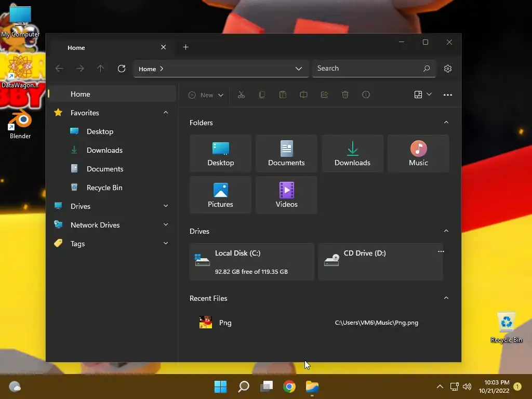The width and height of the screenshot is (532, 399).
Task: Click the Copy icon in toolbar
Action: coord(262,95)
